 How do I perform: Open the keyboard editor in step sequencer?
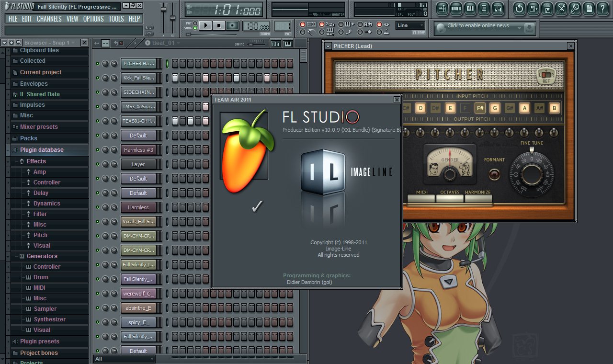tap(288, 44)
